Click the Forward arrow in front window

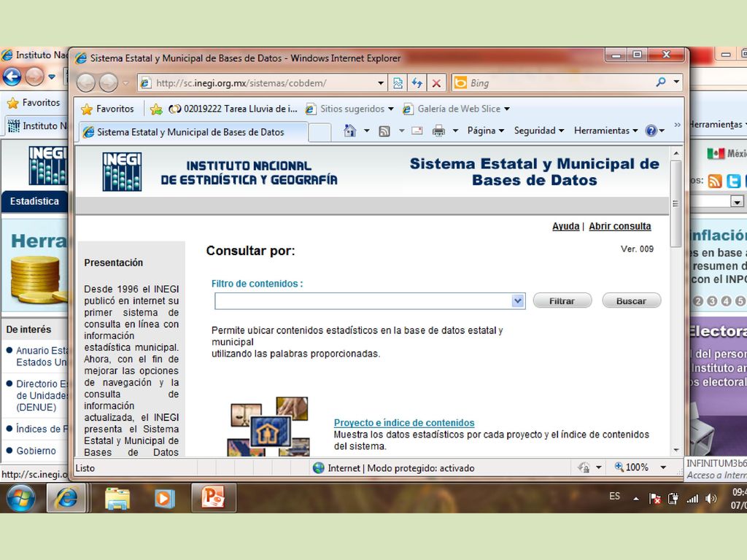(108, 83)
